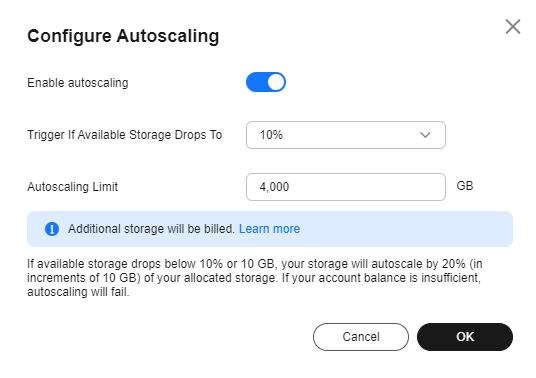536x378 pixels.
Task: Open the storage trigger threshold dropdown
Action: click(346, 135)
